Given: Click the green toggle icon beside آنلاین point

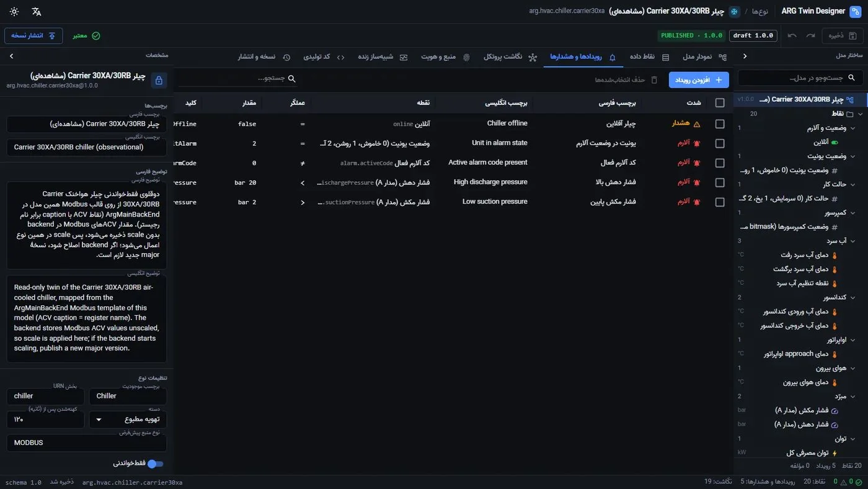Looking at the screenshot, I should [834, 142].
